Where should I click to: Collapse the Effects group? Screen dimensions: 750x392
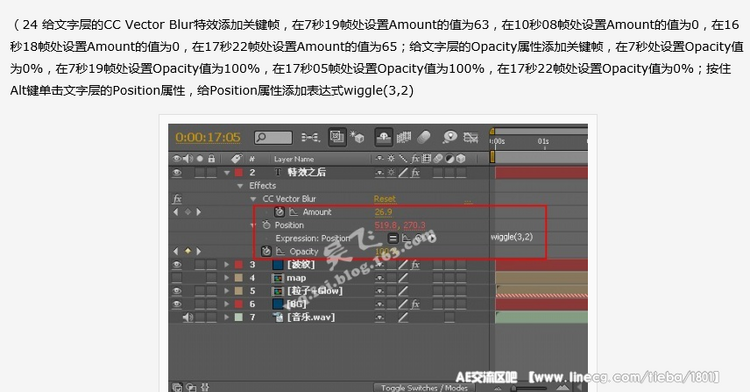pyautogui.click(x=240, y=185)
